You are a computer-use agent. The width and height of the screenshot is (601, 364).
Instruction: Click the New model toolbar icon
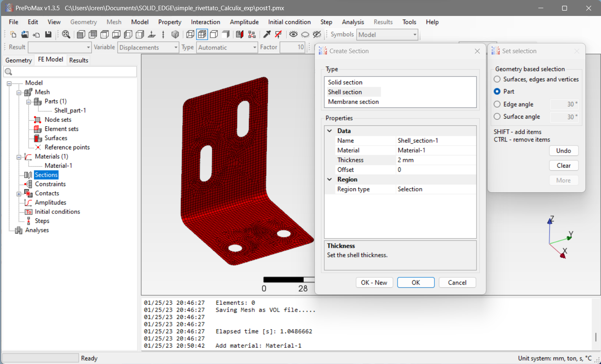click(x=13, y=35)
